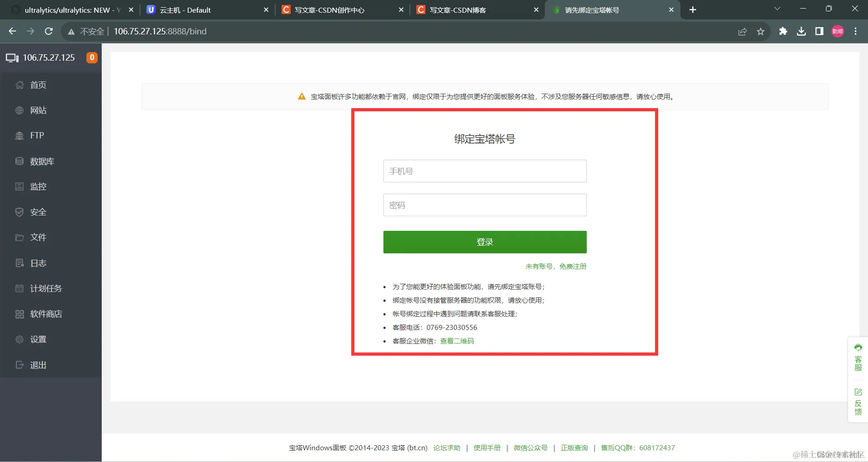Screen dimensions: 868x462
Task: Reload the current page
Action: (48, 31)
